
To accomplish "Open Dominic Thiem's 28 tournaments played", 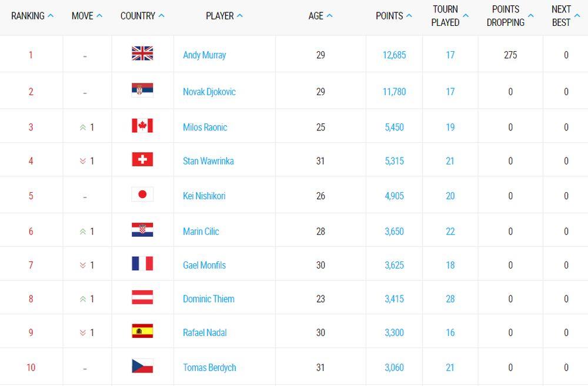I will tap(450, 299).
